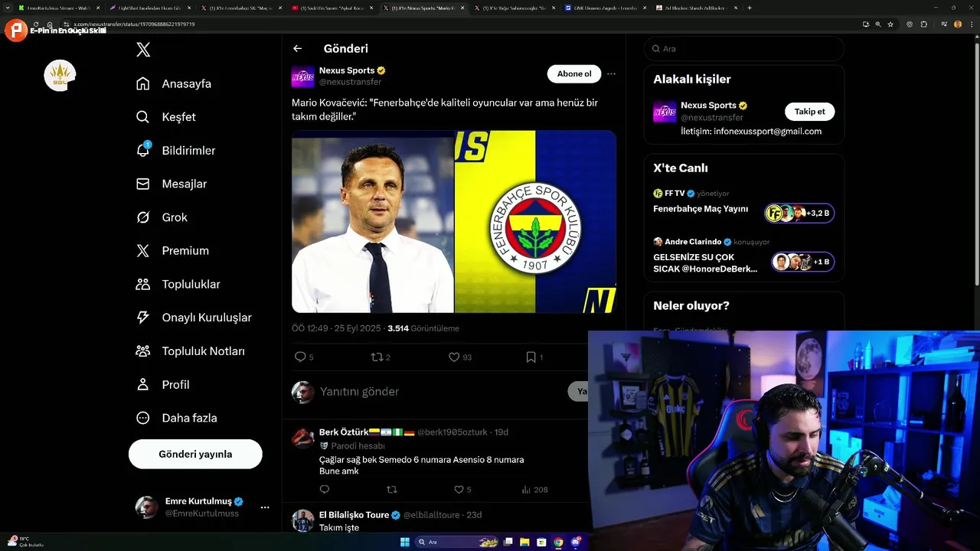Click the post timestamp 25 Eyl 2025
980x551 pixels.
coord(337,328)
